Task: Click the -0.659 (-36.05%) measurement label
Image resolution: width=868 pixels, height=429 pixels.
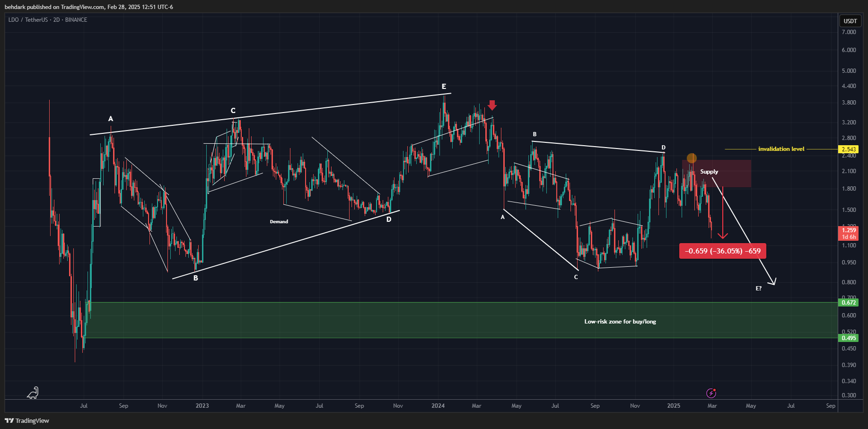Action: [722, 251]
